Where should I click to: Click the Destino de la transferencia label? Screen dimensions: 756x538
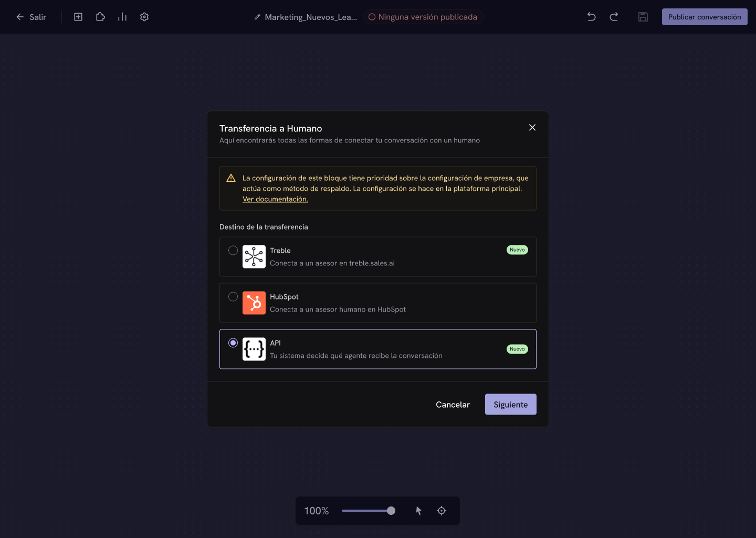click(264, 227)
